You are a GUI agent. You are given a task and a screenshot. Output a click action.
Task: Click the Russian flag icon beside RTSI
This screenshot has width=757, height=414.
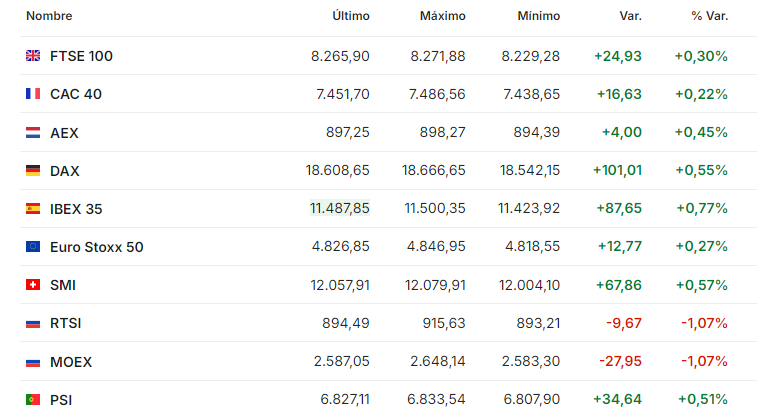tap(33, 323)
